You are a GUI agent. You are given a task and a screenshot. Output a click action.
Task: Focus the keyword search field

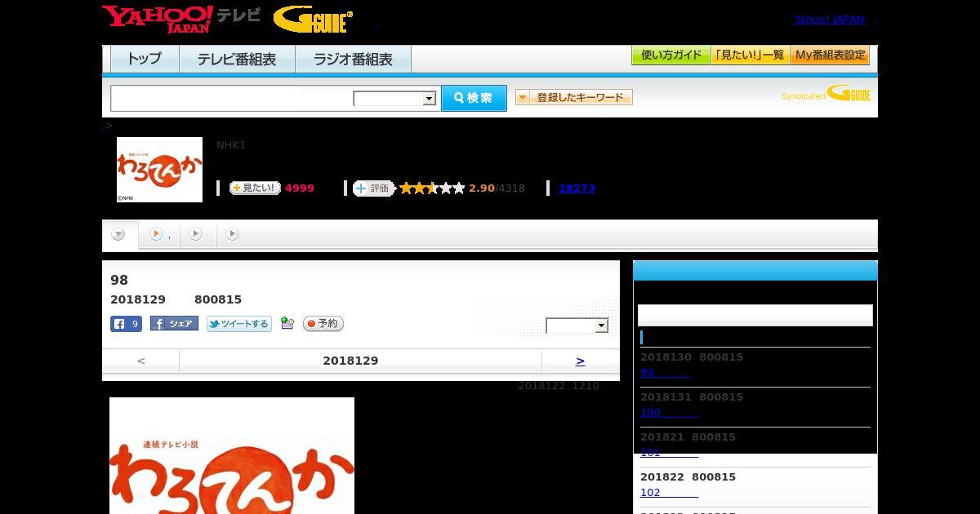[x=232, y=98]
